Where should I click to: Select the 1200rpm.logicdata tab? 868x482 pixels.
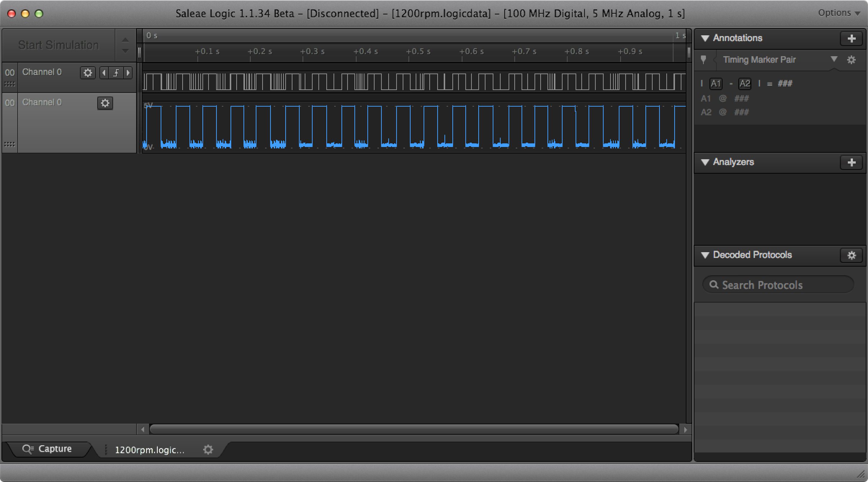coord(149,450)
